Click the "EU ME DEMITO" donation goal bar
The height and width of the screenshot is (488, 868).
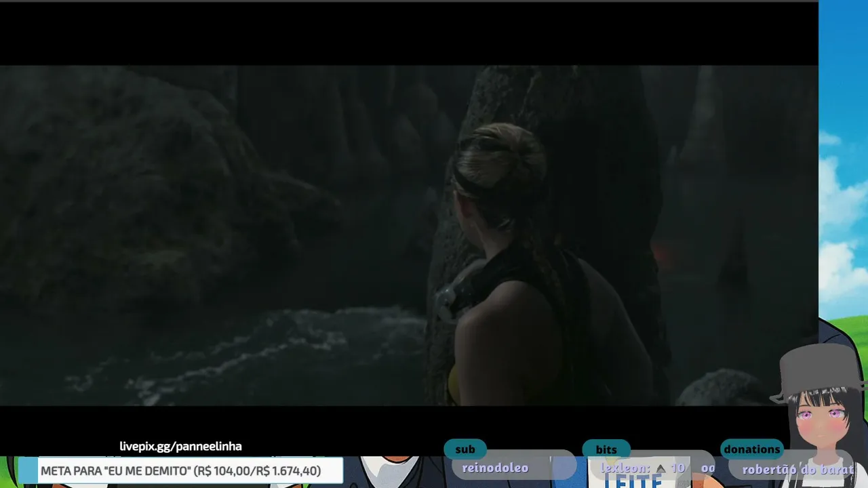point(180,470)
